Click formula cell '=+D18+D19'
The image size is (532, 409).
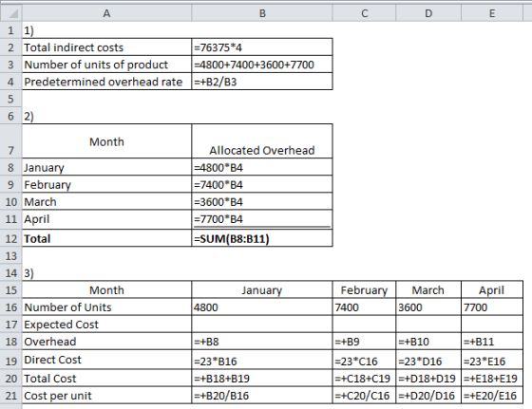click(428, 379)
